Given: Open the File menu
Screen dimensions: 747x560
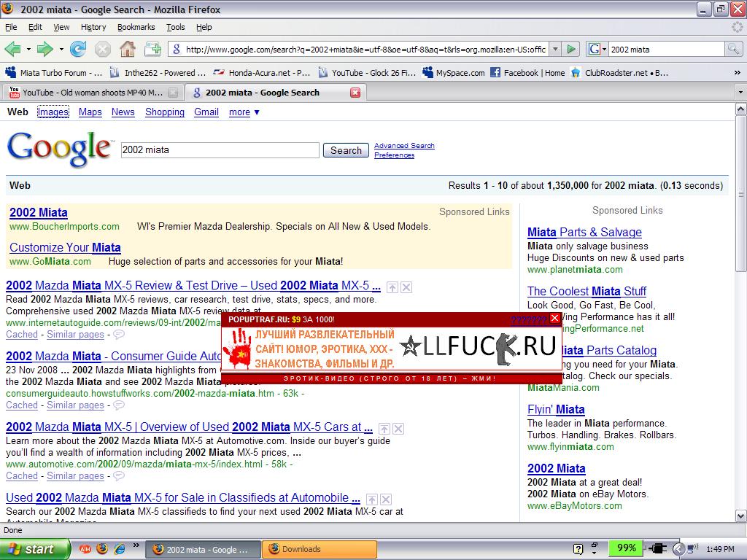Looking at the screenshot, I should pyautogui.click(x=11, y=27).
